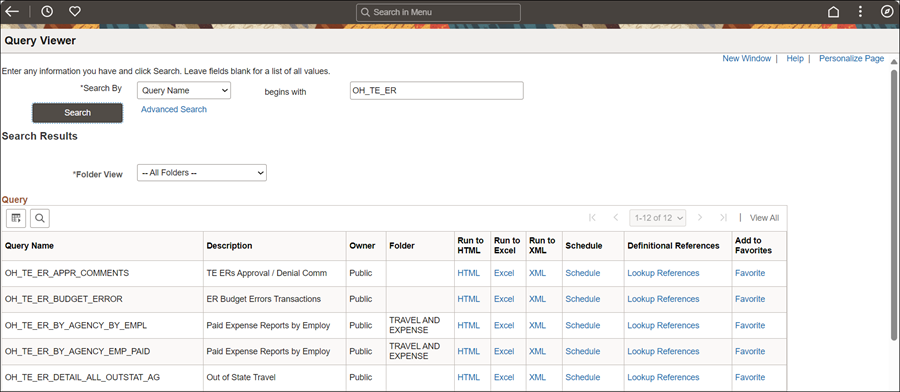Sort by Owner column header
The height and width of the screenshot is (392, 900).
pyautogui.click(x=362, y=246)
